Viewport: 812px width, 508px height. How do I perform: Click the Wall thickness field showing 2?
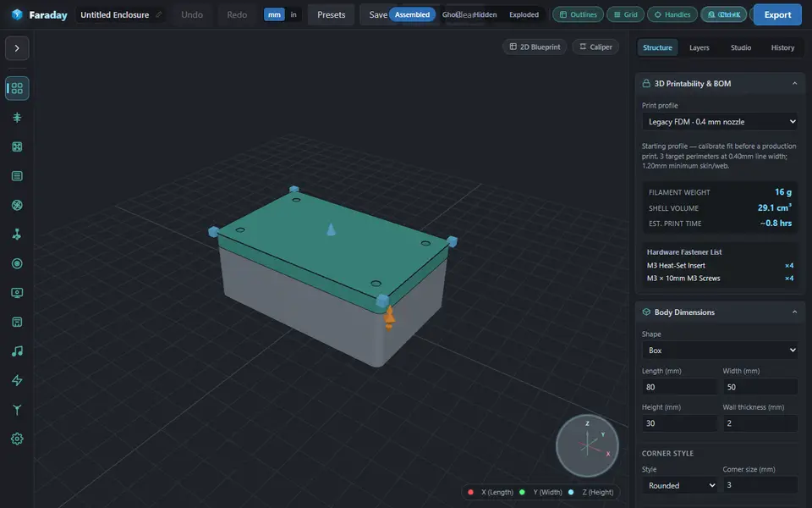tap(760, 423)
